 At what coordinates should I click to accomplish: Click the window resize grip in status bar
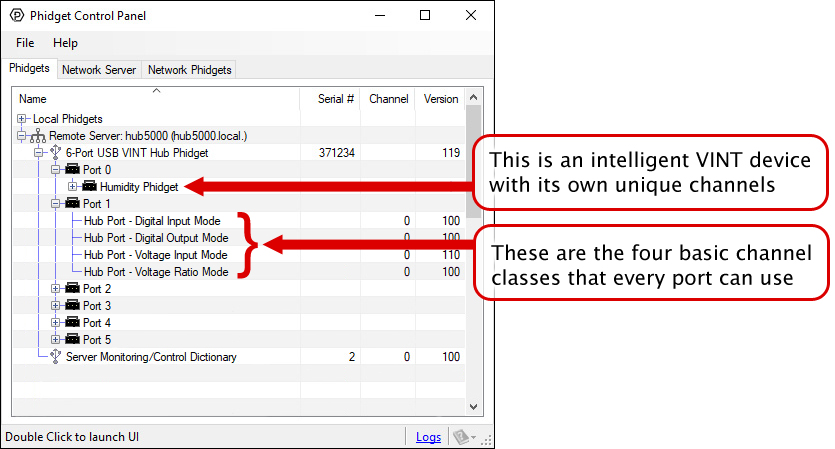(486, 440)
